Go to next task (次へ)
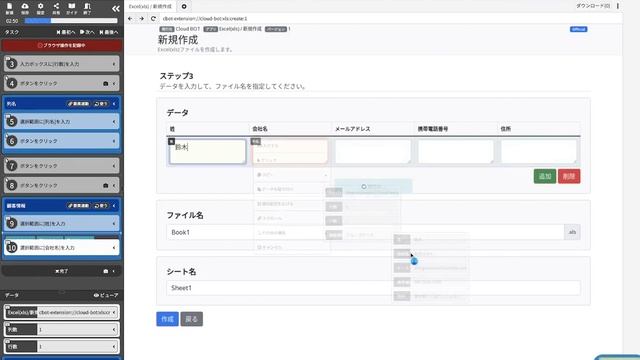This screenshot has width=640, height=360. tap(87, 32)
